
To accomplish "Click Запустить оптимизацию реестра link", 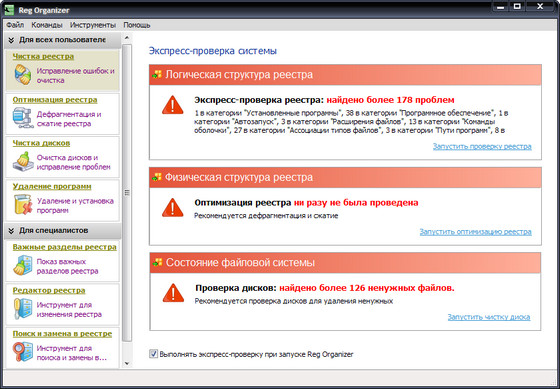I will pyautogui.click(x=475, y=232).
